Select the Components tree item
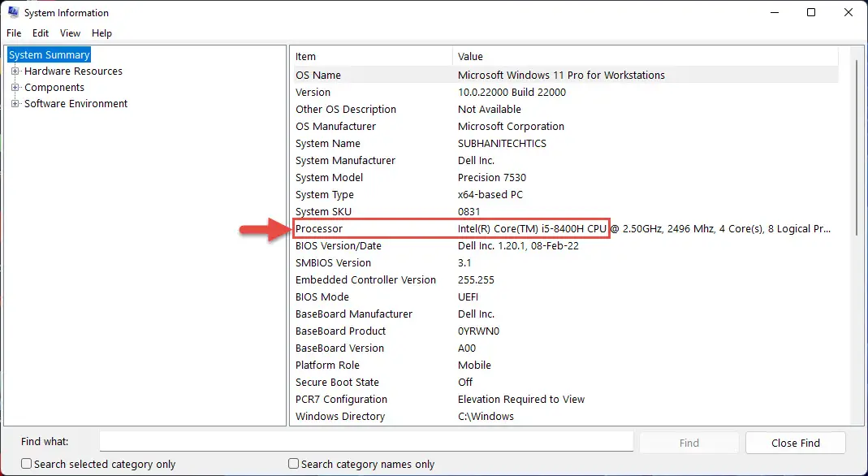 click(x=54, y=88)
